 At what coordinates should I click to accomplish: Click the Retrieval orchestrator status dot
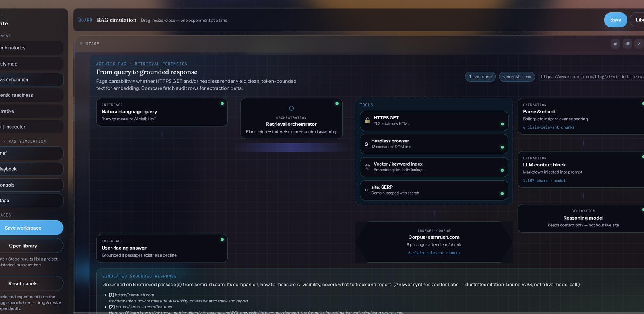[x=337, y=103]
